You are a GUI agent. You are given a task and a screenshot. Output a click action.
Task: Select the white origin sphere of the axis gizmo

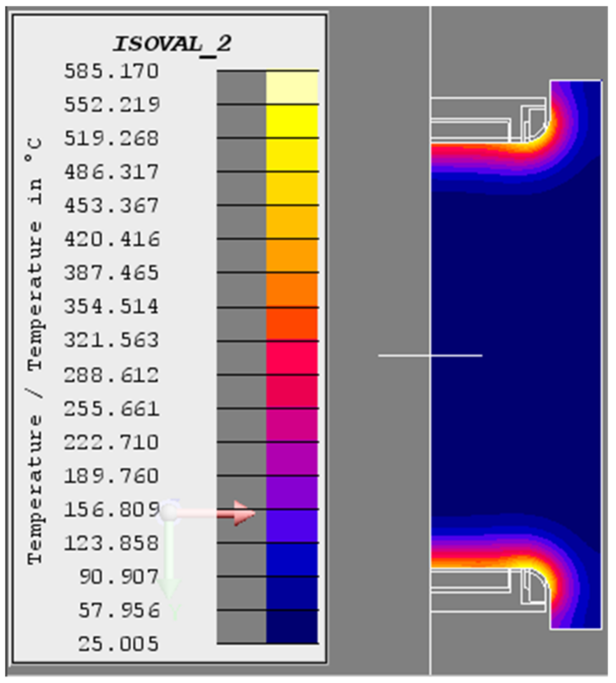(169, 512)
